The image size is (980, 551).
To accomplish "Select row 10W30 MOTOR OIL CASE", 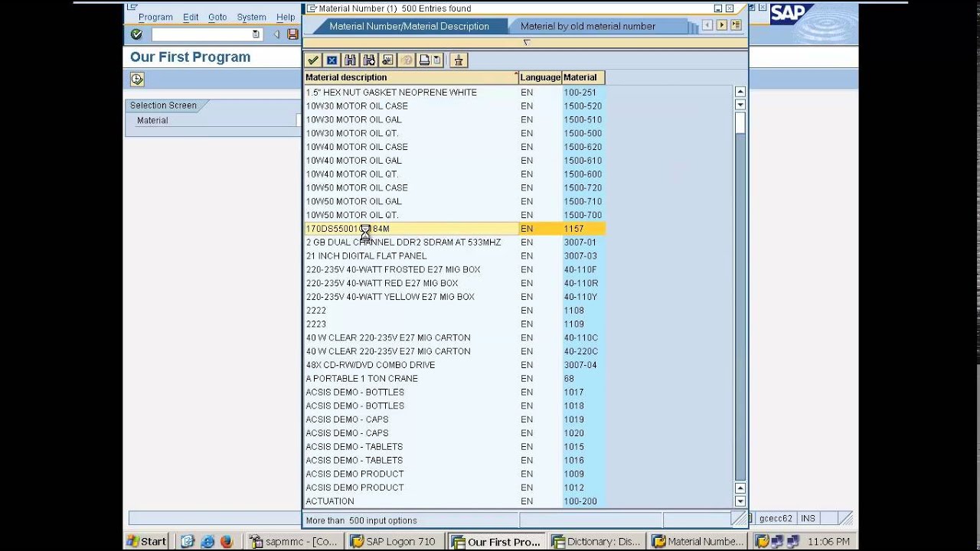I will (455, 106).
